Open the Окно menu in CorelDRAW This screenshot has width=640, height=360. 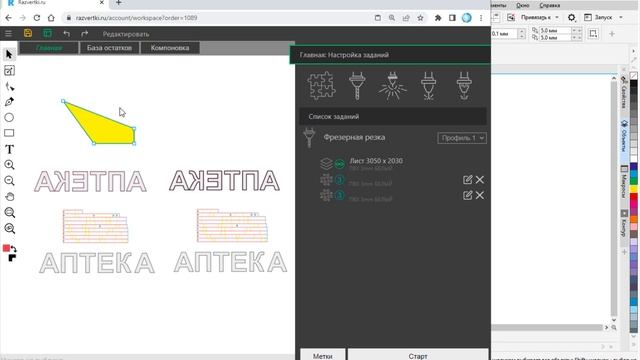[x=522, y=5]
